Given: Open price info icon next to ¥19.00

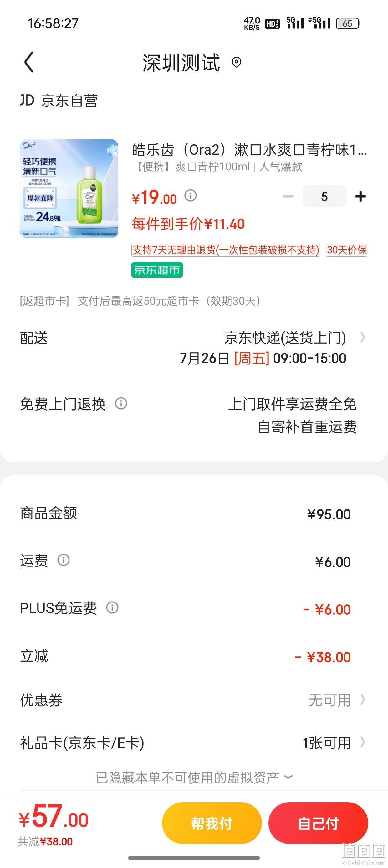Looking at the screenshot, I should 191,195.
